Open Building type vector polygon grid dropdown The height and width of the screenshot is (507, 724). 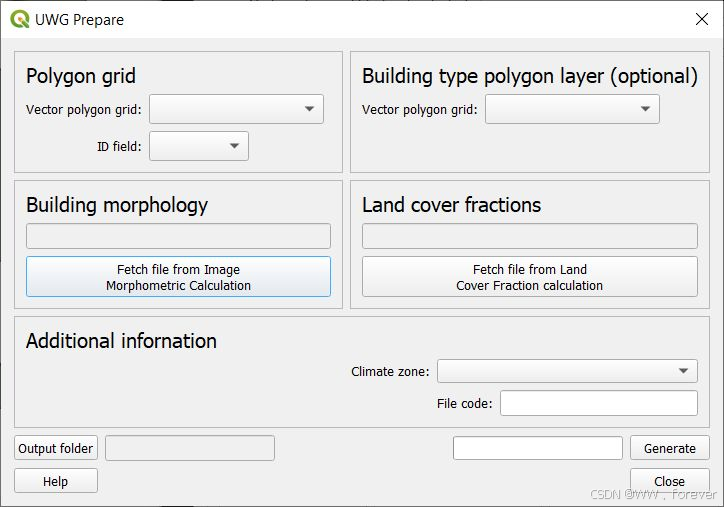[x=572, y=109]
